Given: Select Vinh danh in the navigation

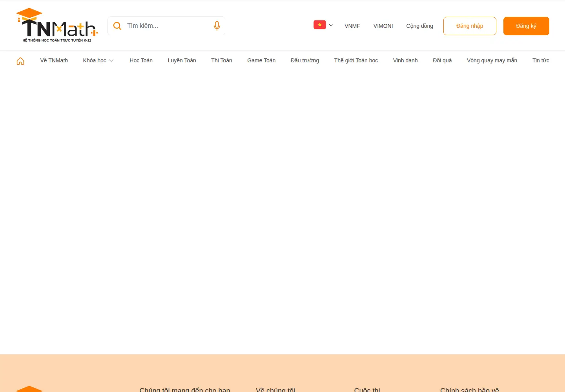Looking at the screenshot, I should coord(405,60).
